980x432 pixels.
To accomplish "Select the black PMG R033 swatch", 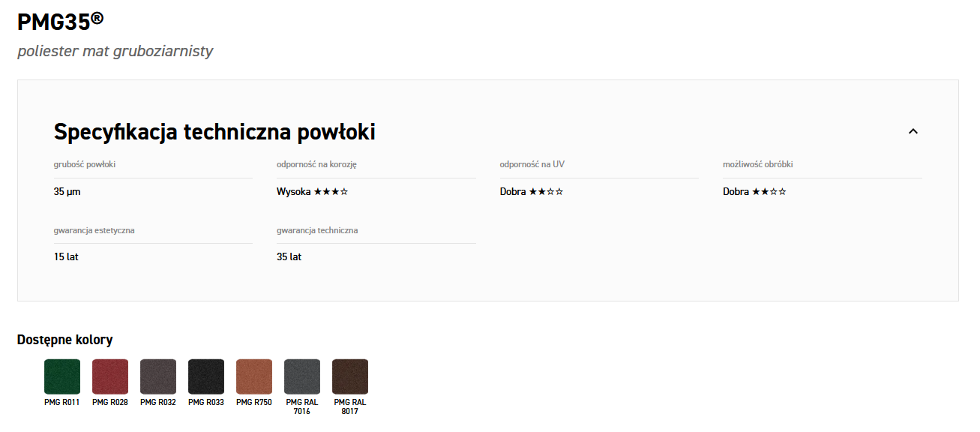I will coord(206,376).
